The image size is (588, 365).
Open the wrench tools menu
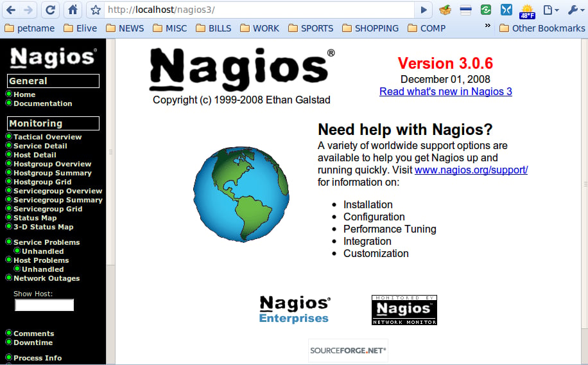coord(576,10)
